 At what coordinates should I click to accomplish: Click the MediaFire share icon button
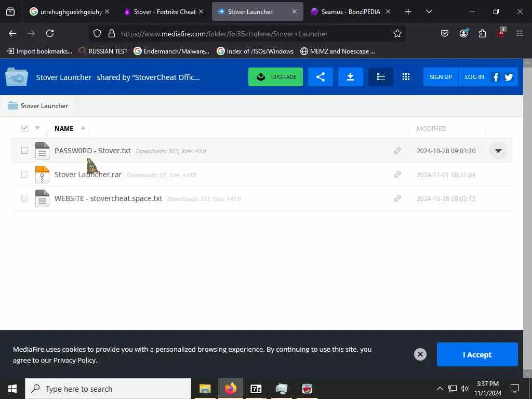(321, 77)
